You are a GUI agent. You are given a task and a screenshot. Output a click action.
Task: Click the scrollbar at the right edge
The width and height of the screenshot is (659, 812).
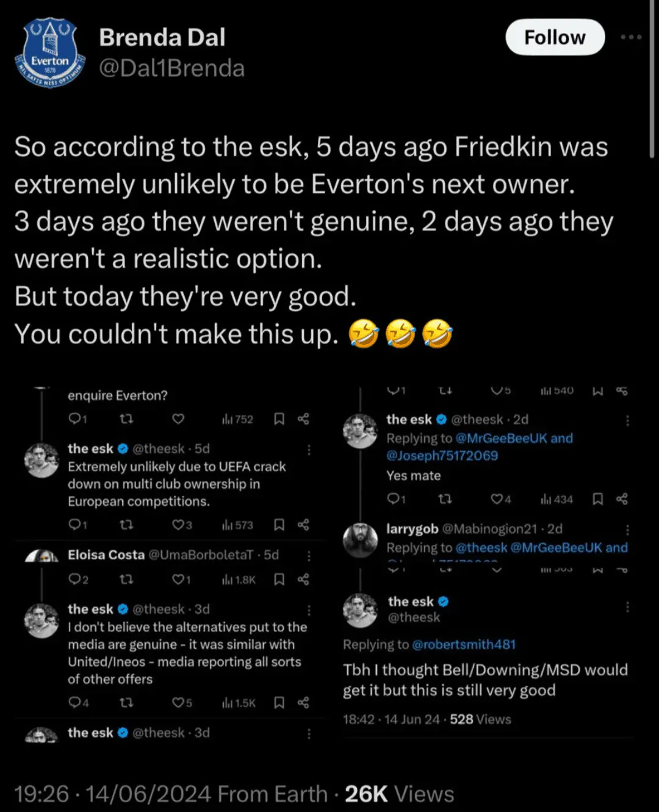click(652, 79)
